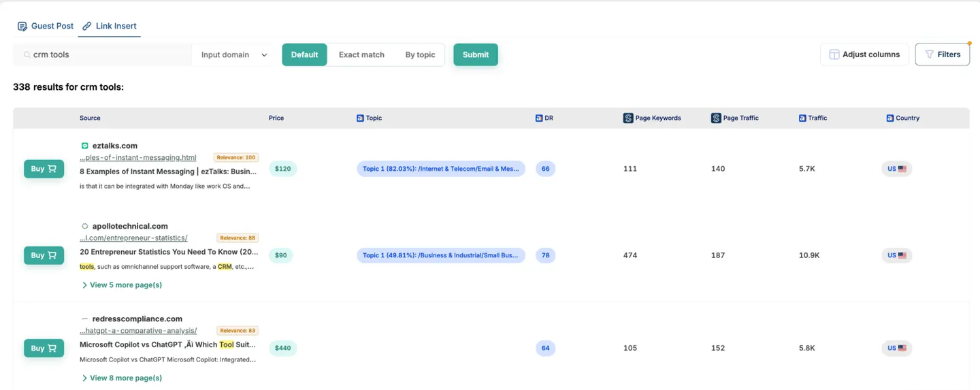Click the Page Traffic column header
The height and width of the screenshot is (390, 980).
[740, 118]
